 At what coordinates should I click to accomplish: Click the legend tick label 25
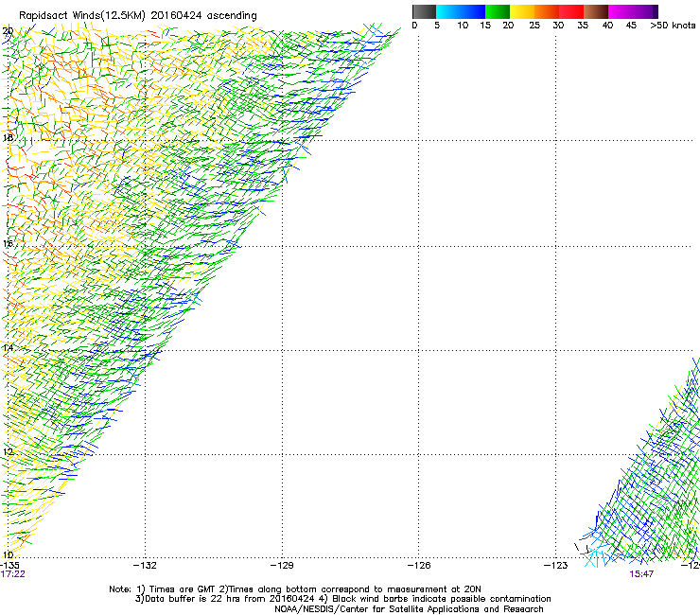[534, 26]
